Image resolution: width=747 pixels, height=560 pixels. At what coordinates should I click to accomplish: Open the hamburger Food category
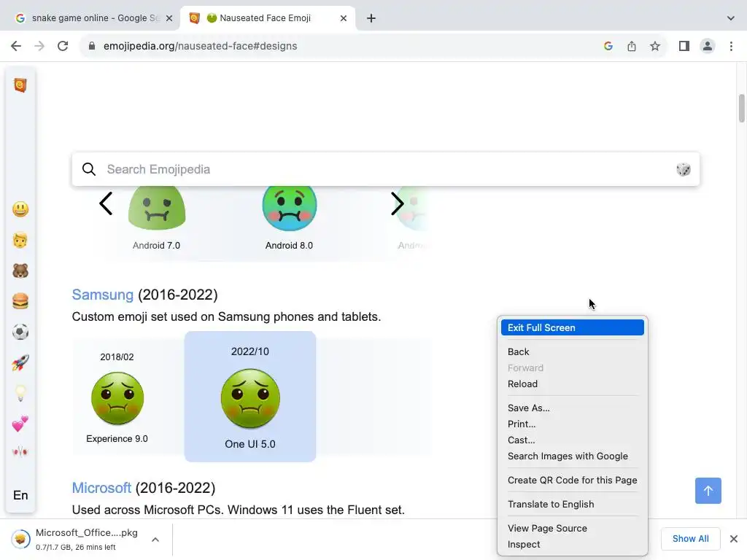[x=20, y=301]
